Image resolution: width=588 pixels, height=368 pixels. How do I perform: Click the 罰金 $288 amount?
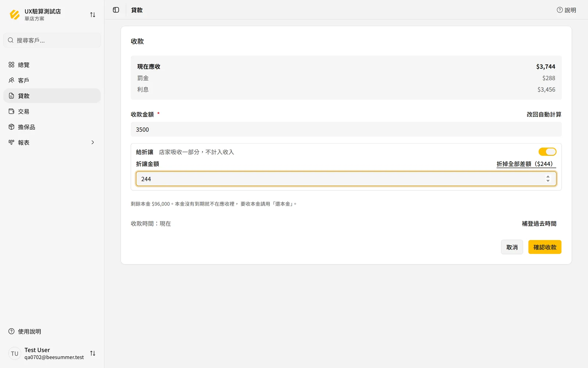(x=549, y=78)
